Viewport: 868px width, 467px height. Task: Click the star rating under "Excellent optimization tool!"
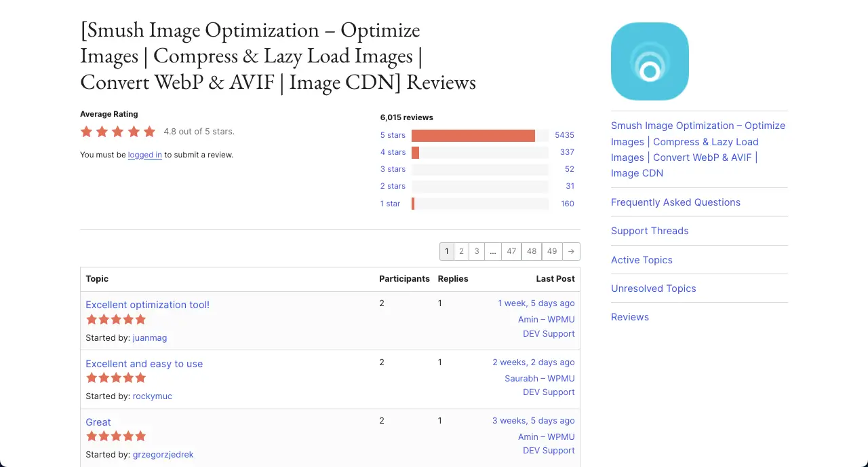pyautogui.click(x=115, y=319)
